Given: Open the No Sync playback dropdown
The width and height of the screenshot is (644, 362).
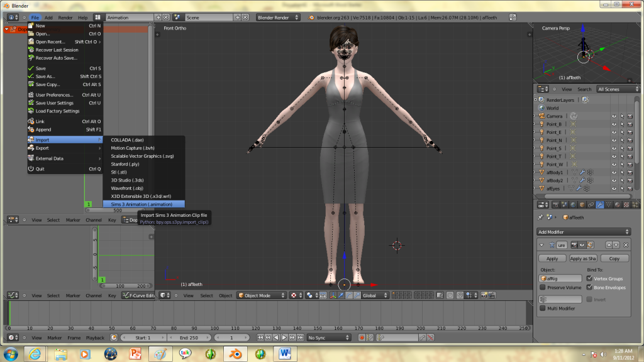Looking at the screenshot, I should coord(328,337).
